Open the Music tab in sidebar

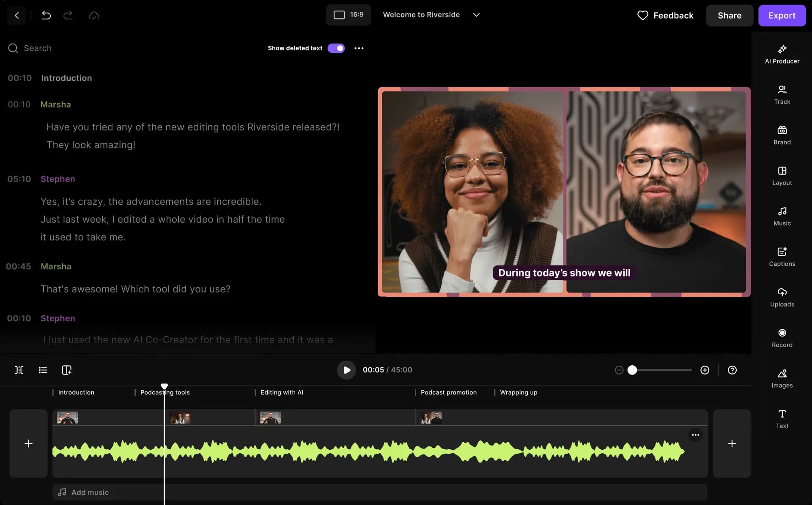[782, 216]
